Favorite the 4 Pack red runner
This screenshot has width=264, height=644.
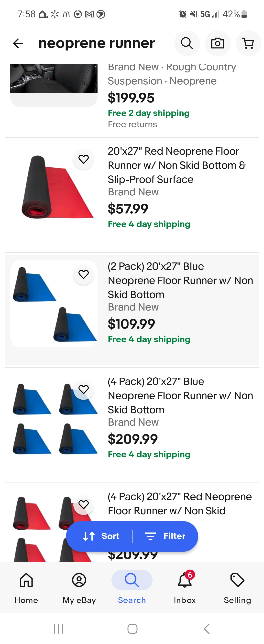(83, 504)
